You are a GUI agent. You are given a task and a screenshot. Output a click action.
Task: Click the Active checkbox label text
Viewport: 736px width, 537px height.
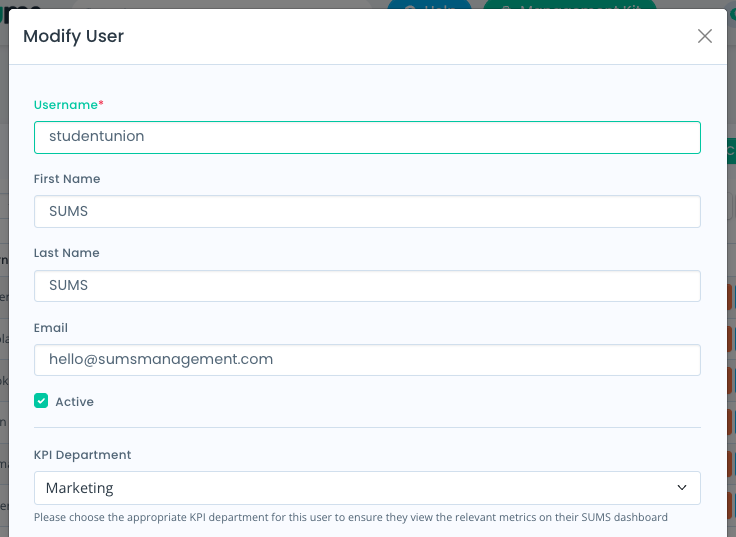tap(75, 402)
